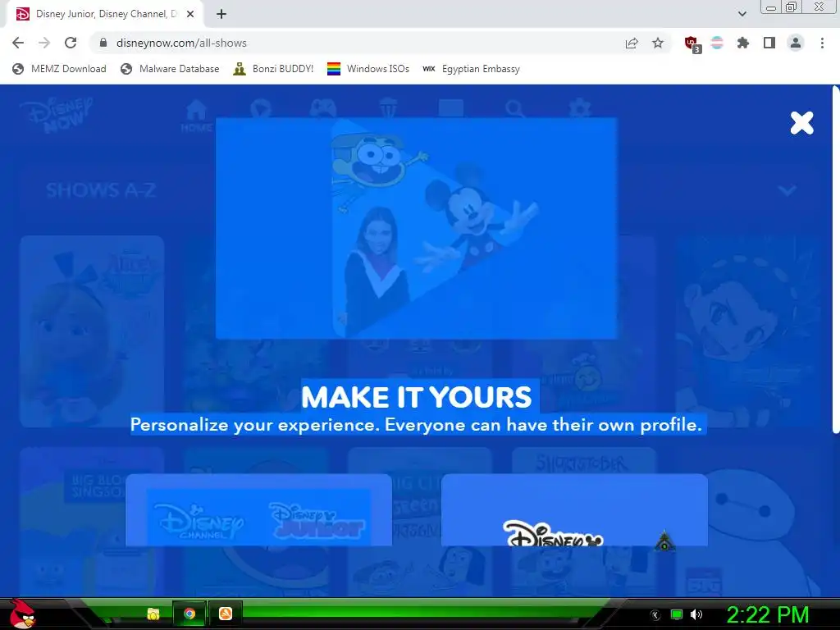Click the 2:22 PM clock
The height and width of the screenshot is (630, 840).
767,614
